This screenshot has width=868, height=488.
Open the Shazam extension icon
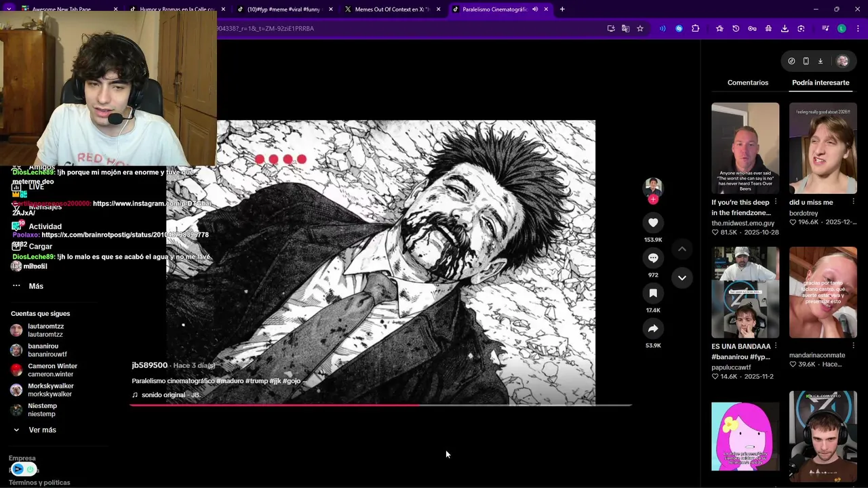(679, 28)
